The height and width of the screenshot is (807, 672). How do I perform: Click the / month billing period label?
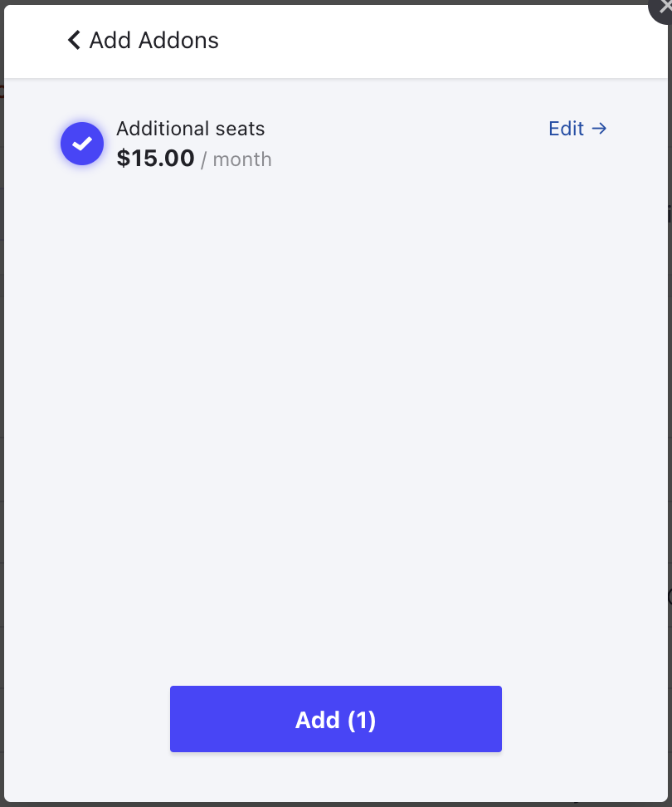236,159
